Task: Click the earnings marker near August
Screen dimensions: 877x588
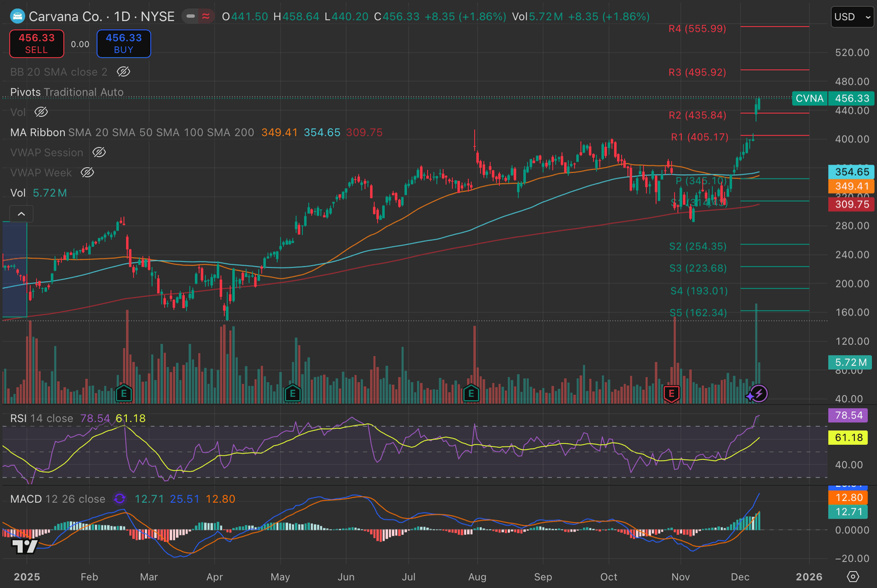Action: point(471,393)
